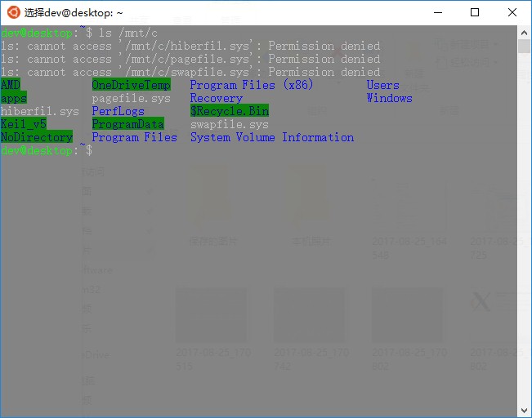Minimize the terminal window
Viewport: 532px width, 418px height.
tap(437, 12)
